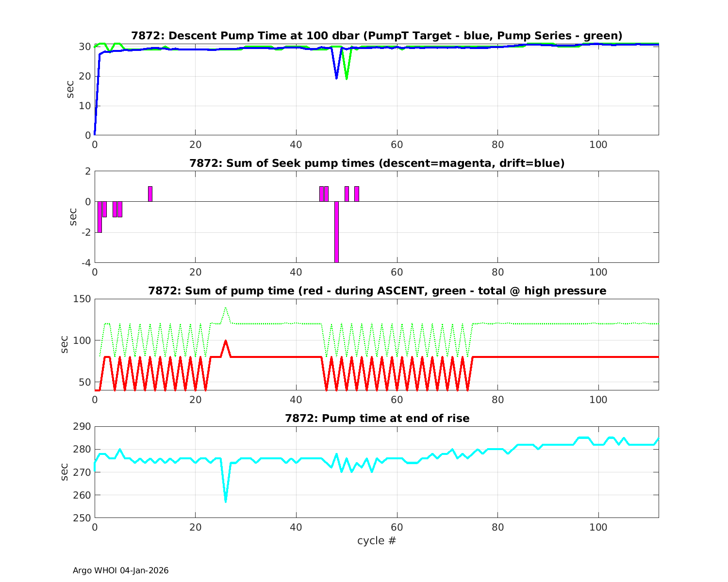This screenshot has width=728, height=582.
Task: Click the Descent Pump Time plot title
Action: coord(377,36)
